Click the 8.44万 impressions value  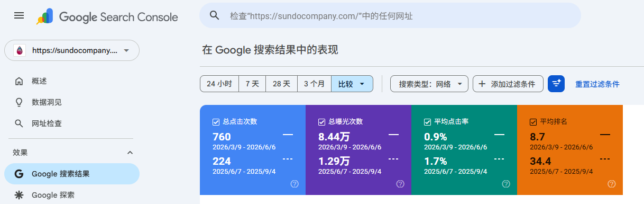pyautogui.click(x=334, y=137)
